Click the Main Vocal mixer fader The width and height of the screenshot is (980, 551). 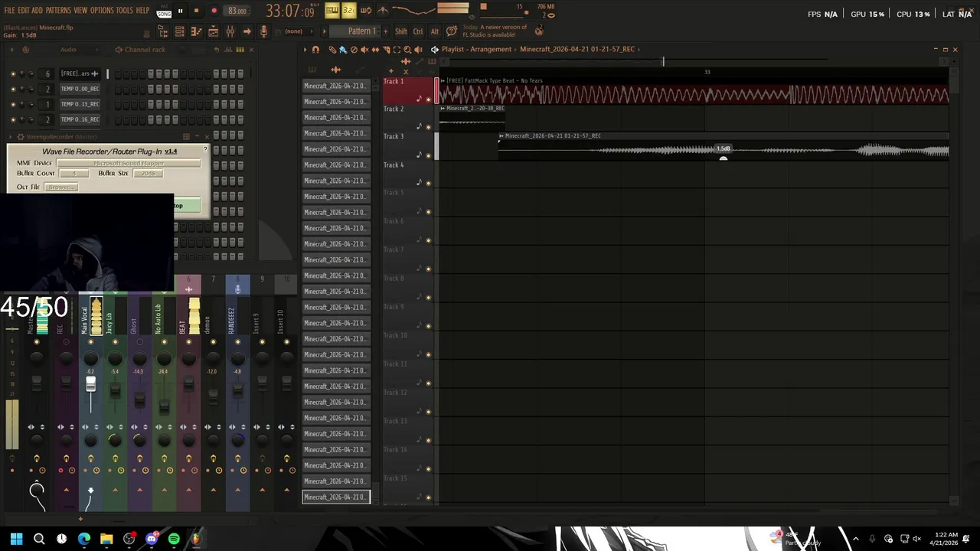90,384
